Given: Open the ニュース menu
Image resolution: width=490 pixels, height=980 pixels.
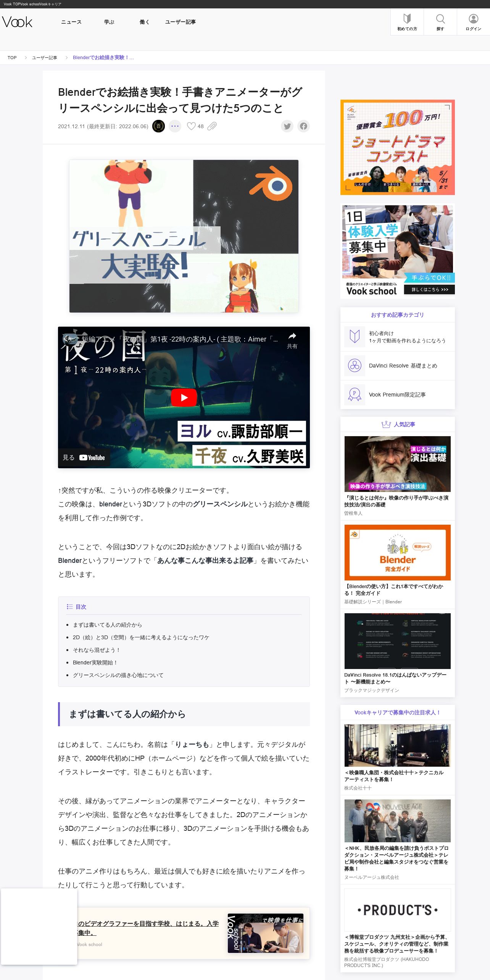Looking at the screenshot, I should tap(71, 22).
